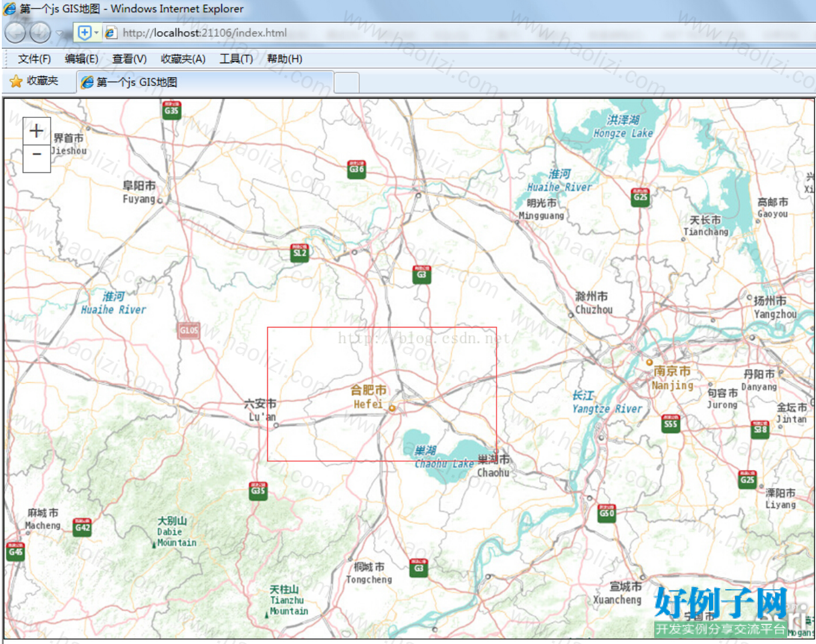Go forward with browser forward arrow
The image size is (816, 644).
point(40,33)
